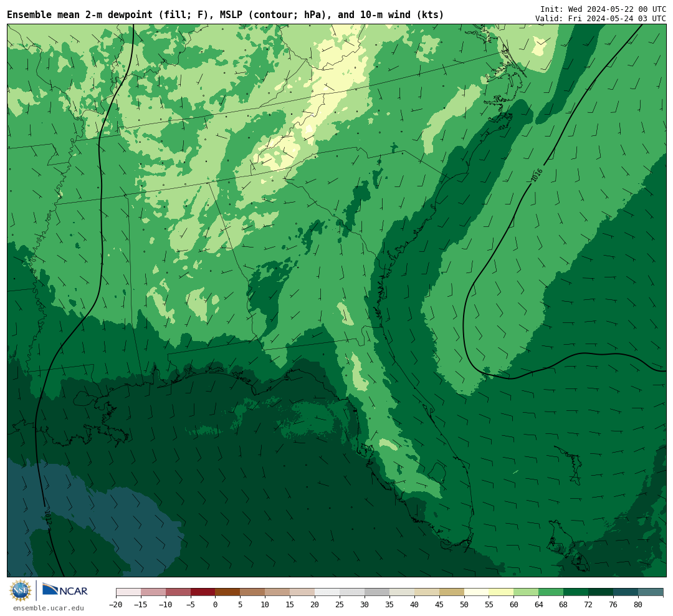Click the 5 tick label on the colorbar
Screen dimensions: 673x616
point(241,604)
